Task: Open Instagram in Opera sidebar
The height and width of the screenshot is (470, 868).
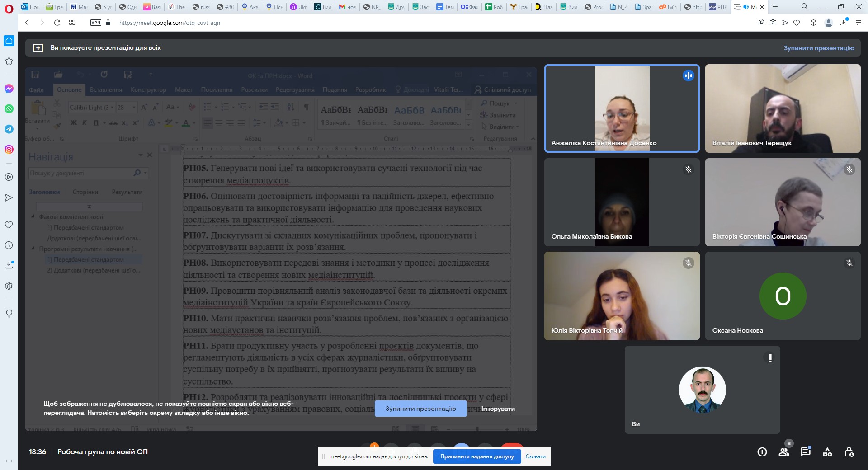Action: point(9,150)
